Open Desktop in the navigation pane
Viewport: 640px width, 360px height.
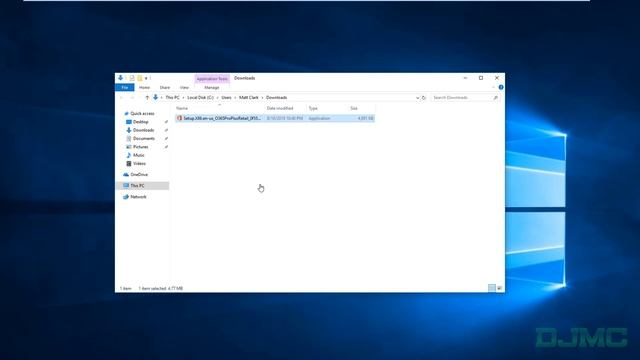click(x=140, y=122)
